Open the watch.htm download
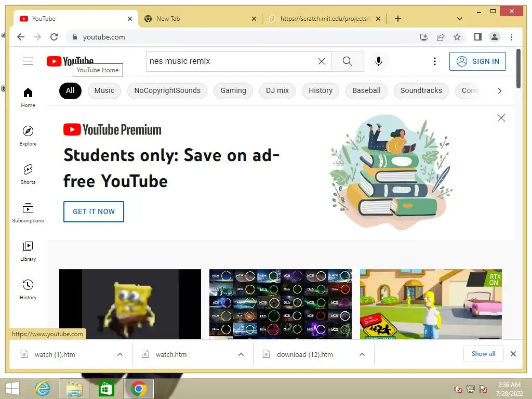 click(x=170, y=354)
